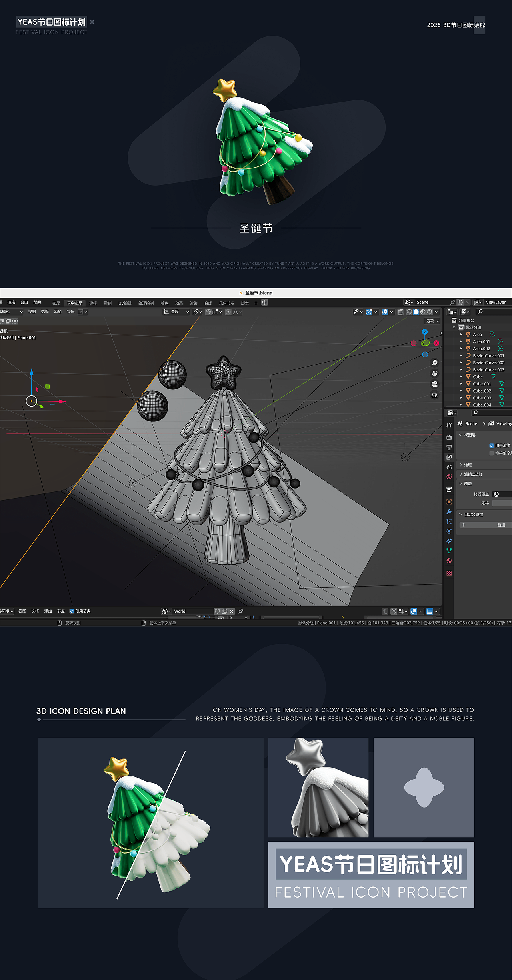This screenshot has width=512, height=980.
Task: Switch to rendered viewport shading
Action: (430, 312)
